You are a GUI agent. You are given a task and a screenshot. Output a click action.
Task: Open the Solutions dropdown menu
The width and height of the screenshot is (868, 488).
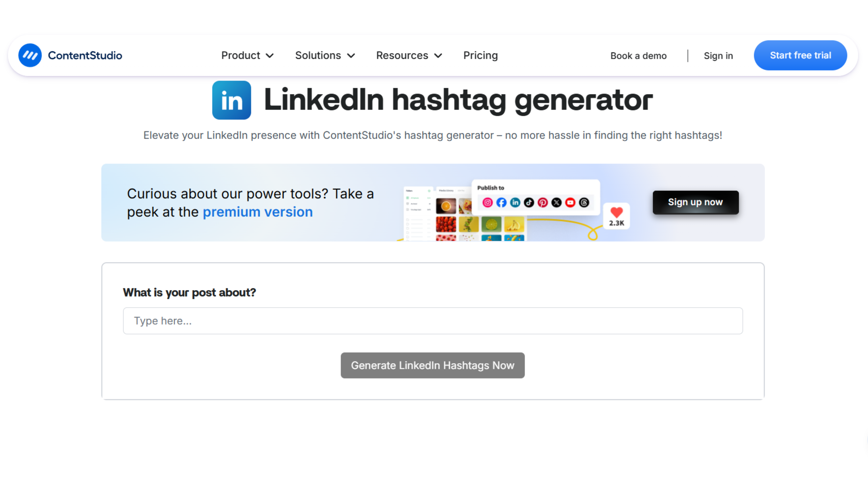tap(325, 55)
